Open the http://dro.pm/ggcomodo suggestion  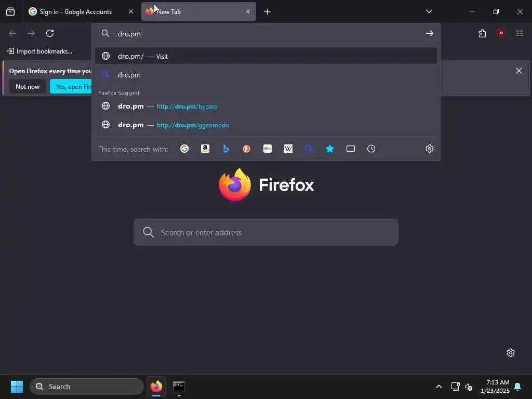[265, 125]
